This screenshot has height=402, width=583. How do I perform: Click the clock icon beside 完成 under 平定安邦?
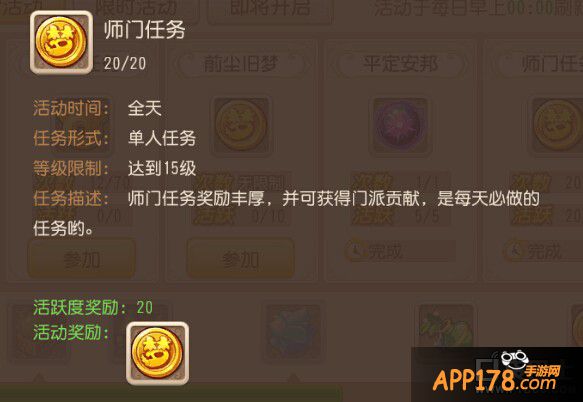tap(355, 250)
